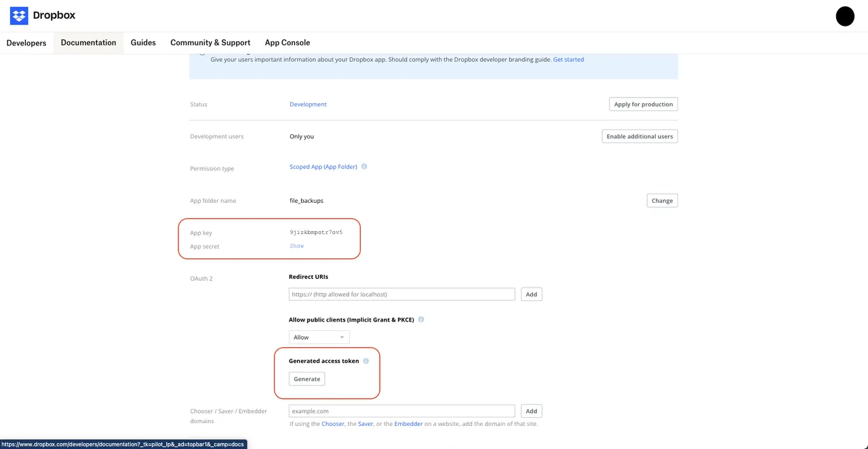
Task: Click the Dropbox logo icon
Action: (19, 16)
